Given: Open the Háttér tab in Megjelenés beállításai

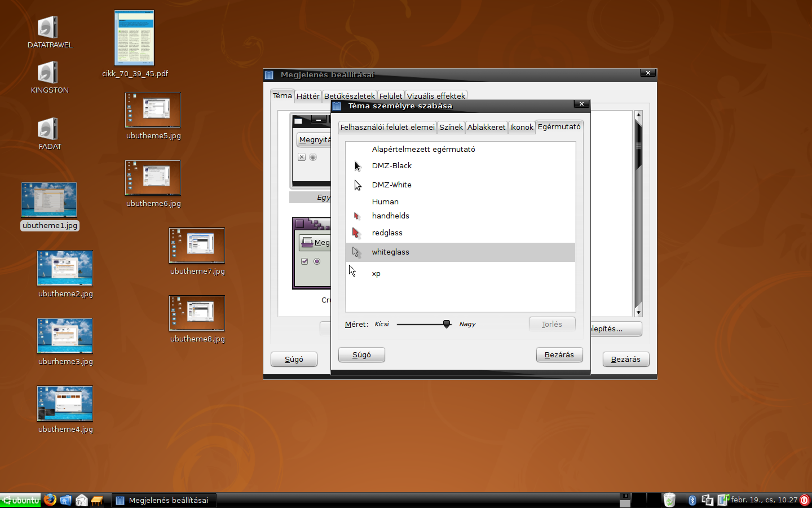Looking at the screenshot, I should coord(308,96).
